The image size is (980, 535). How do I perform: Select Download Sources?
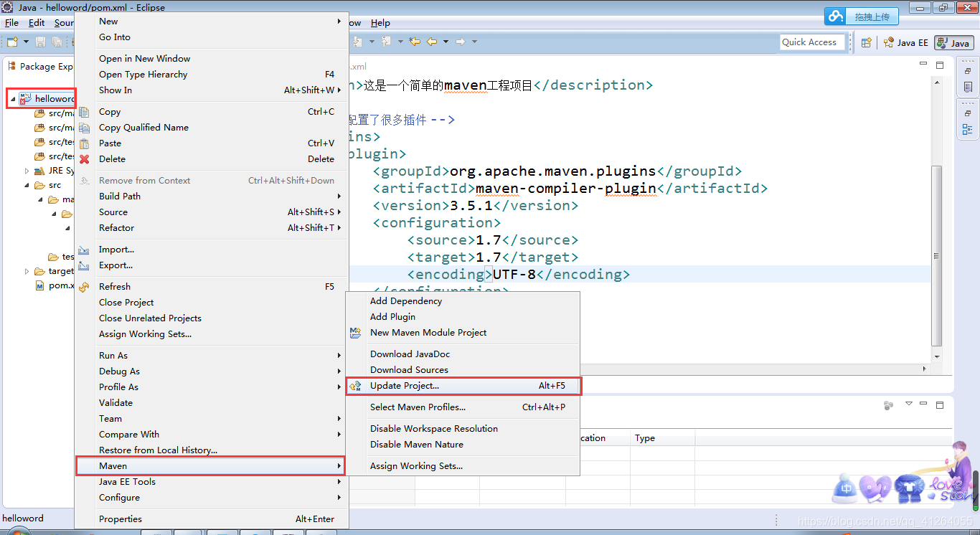coord(463,370)
